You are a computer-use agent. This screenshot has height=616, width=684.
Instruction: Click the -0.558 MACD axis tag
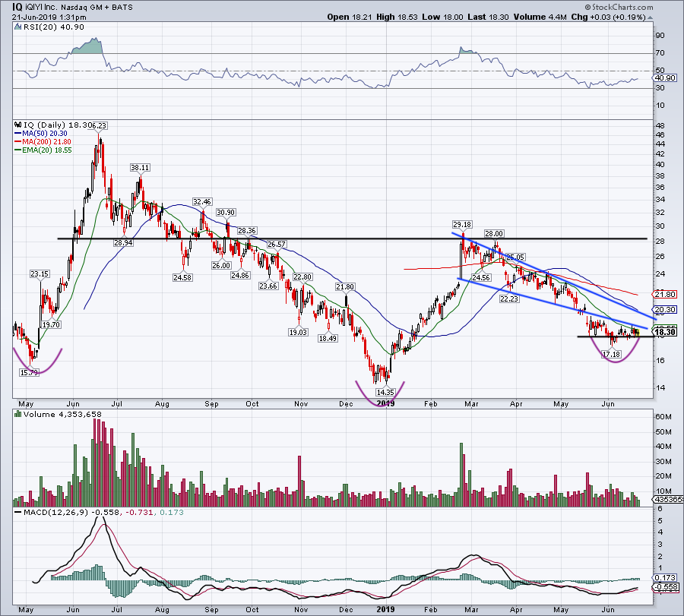(x=667, y=587)
